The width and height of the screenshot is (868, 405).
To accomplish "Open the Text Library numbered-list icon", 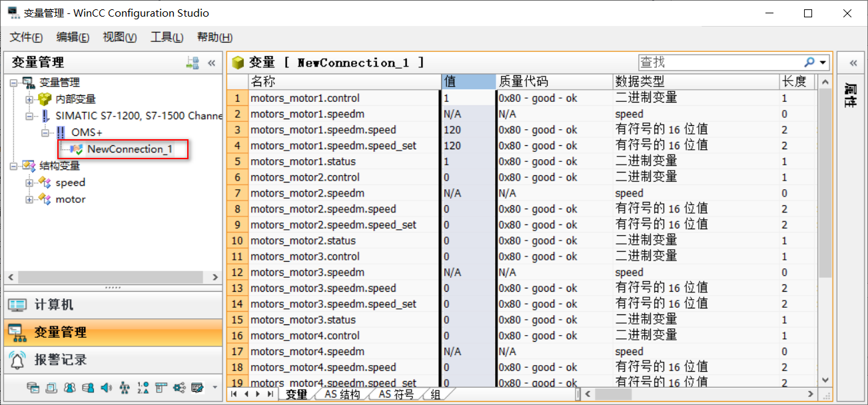I will click(143, 387).
